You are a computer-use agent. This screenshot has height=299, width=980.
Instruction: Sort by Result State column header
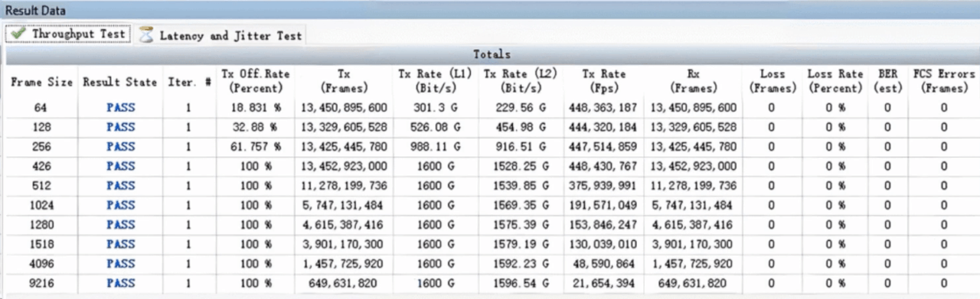pos(120,82)
